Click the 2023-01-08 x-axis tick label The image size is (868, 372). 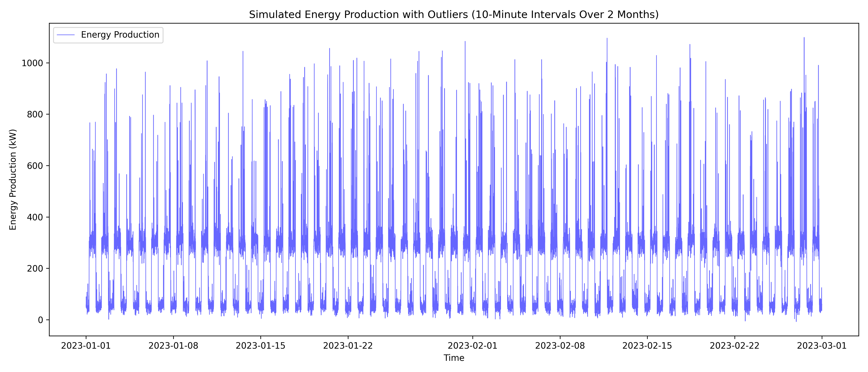click(x=173, y=346)
